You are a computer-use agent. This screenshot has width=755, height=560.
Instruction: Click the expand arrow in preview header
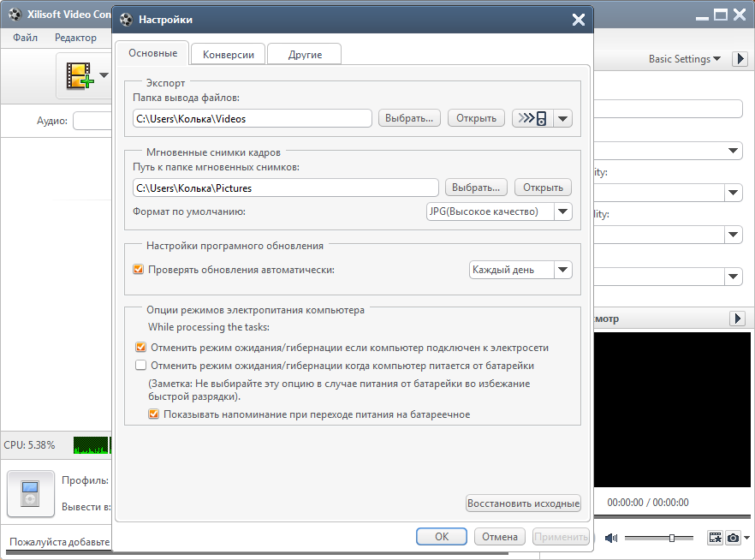pos(737,319)
